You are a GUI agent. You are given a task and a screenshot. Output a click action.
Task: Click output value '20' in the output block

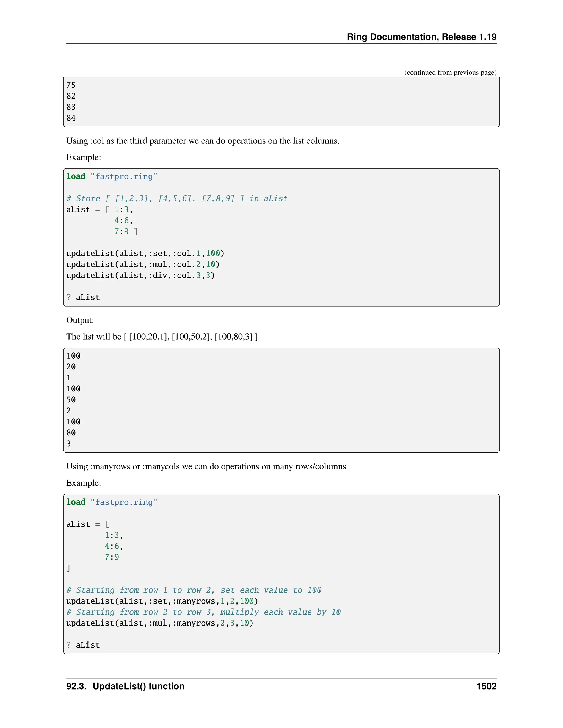pos(71,367)
